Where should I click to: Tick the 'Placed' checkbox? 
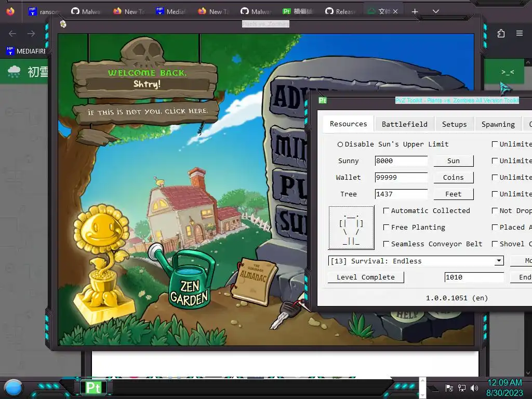[x=495, y=228]
